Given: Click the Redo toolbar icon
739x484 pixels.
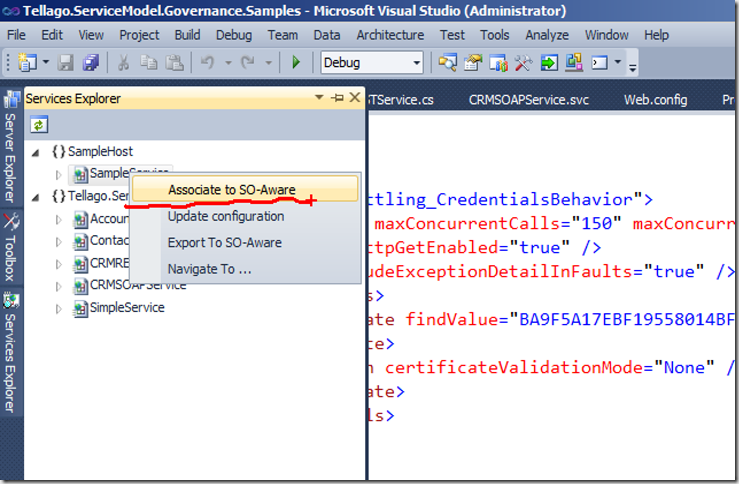Looking at the screenshot, I should pos(248,62).
